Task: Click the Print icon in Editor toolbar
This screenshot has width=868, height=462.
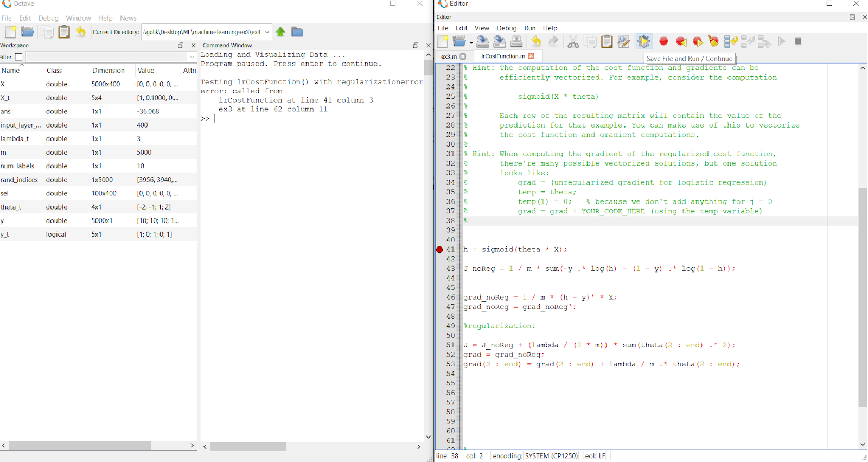Action: tap(516, 41)
